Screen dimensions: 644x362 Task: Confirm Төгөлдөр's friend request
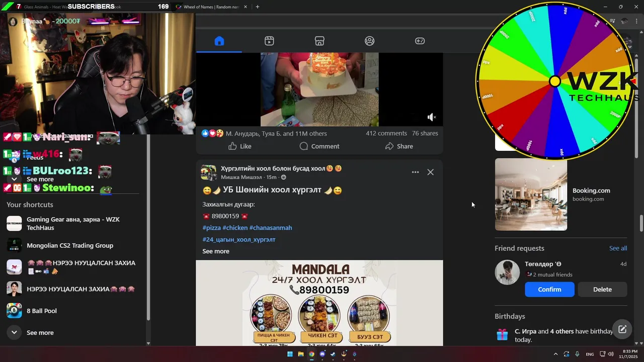click(549, 290)
